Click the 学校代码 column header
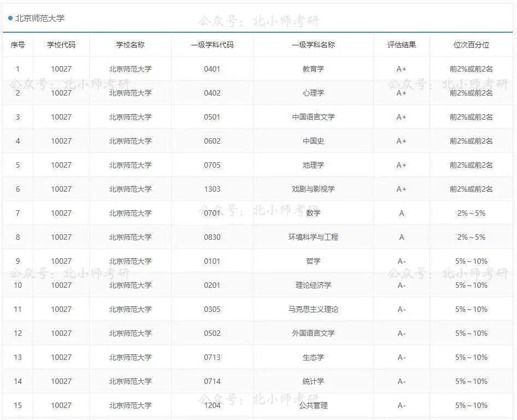Image resolution: width=517 pixels, height=420 pixels. [x=61, y=45]
